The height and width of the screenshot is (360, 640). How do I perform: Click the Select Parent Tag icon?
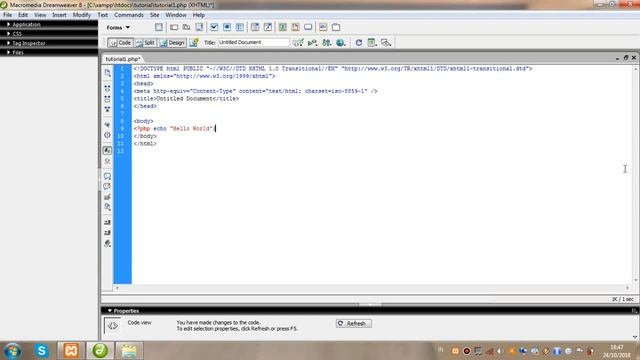pos(107,124)
